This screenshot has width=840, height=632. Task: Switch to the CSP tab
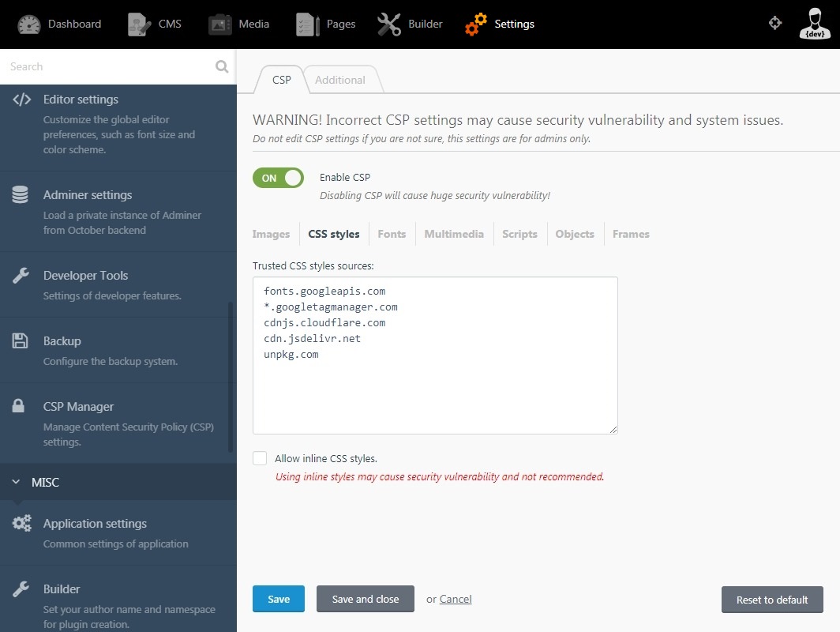coord(281,80)
